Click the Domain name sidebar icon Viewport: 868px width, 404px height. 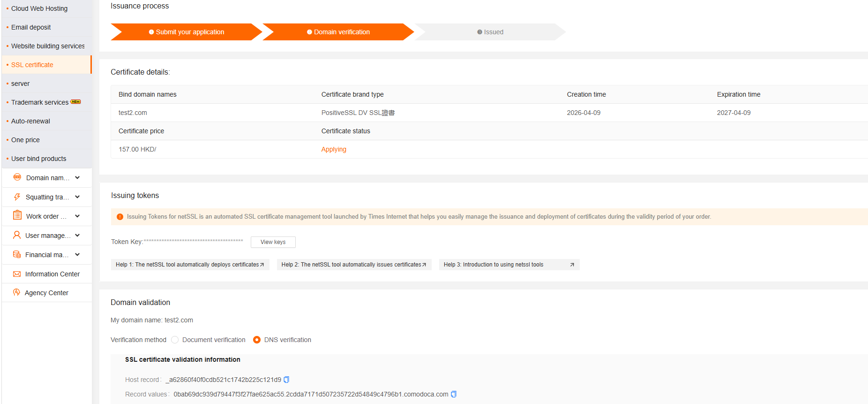[17, 177]
